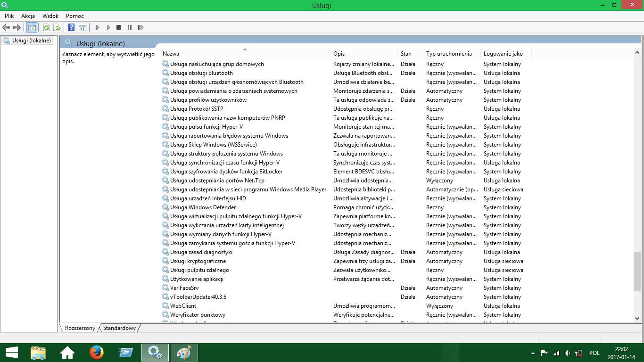Switch to the Standardowy tab

coord(120,328)
